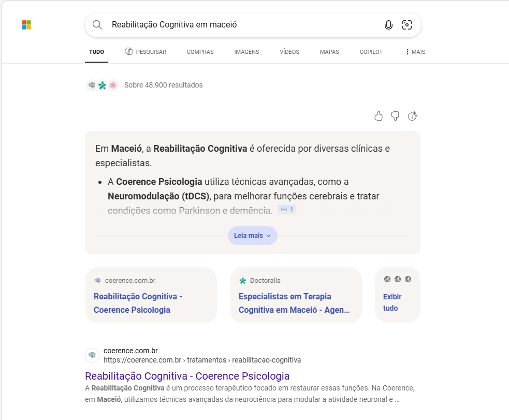Expand answer with Leia mais
This screenshot has width=509, height=420.
coord(253,235)
